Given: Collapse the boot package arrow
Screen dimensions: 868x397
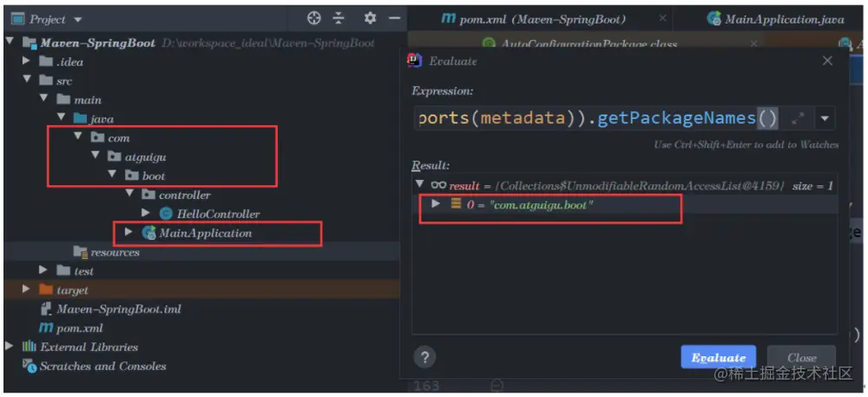Looking at the screenshot, I should [112, 175].
